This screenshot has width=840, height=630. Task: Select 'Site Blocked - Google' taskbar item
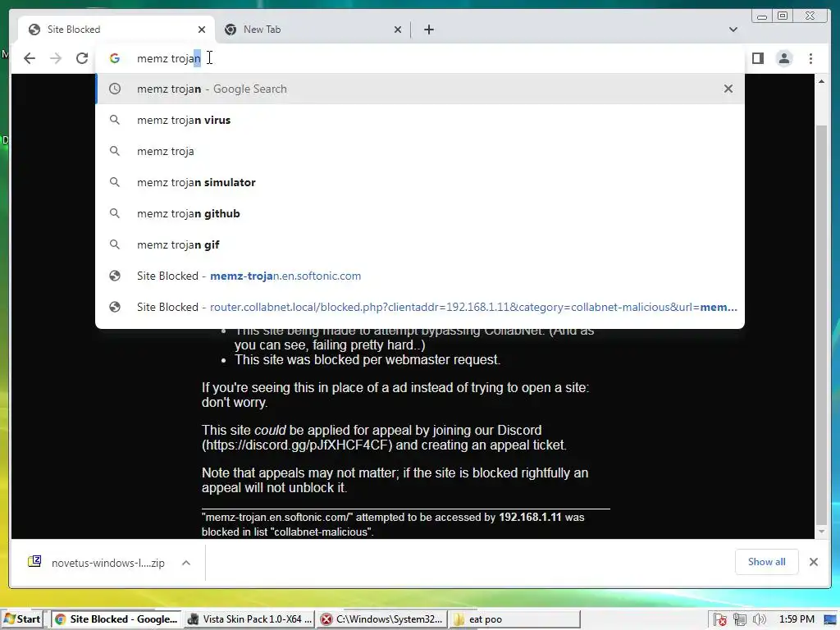[116, 619]
